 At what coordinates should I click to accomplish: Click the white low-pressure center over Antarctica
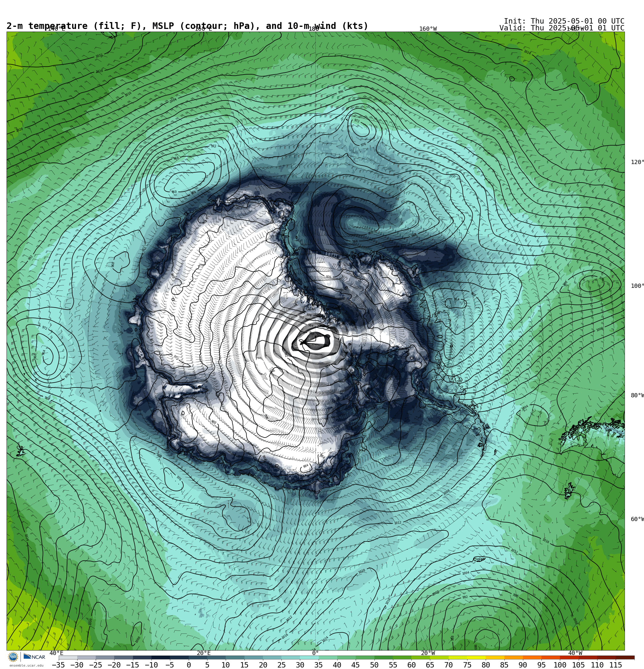click(316, 341)
